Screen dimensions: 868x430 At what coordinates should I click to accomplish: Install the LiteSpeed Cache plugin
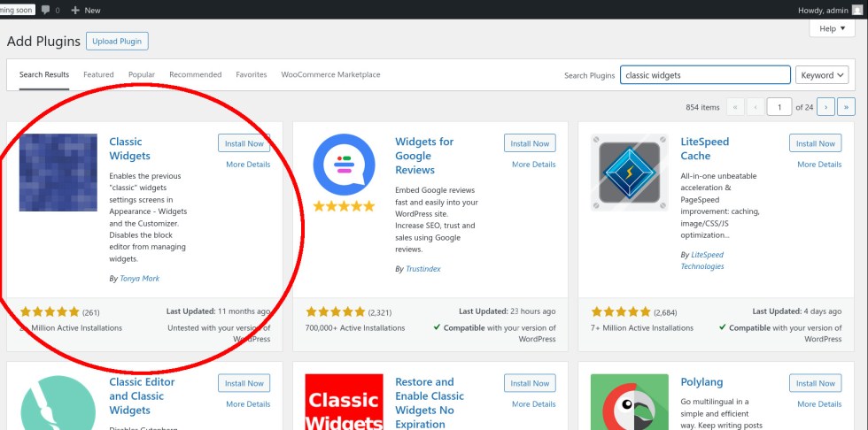pyautogui.click(x=816, y=143)
